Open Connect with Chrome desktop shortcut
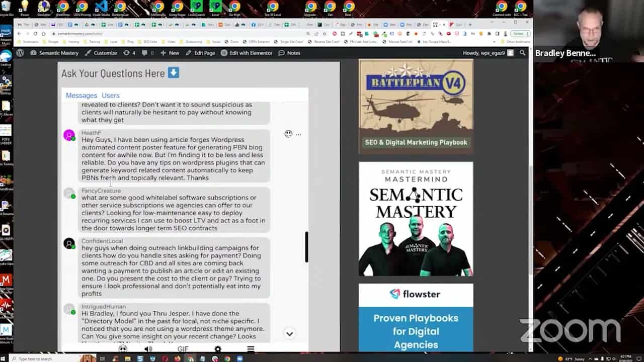 click(x=502, y=8)
